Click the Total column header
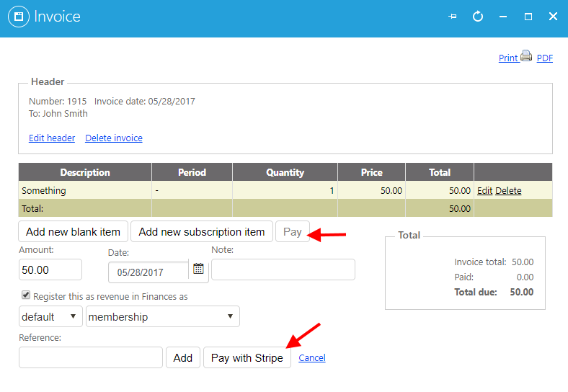The width and height of the screenshot is (568, 392). pos(440,172)
